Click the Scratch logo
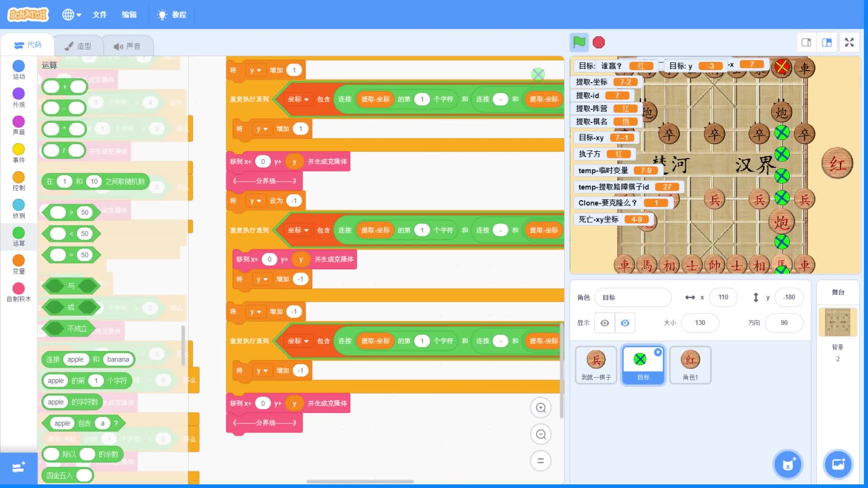 click(x=28, y=14)
